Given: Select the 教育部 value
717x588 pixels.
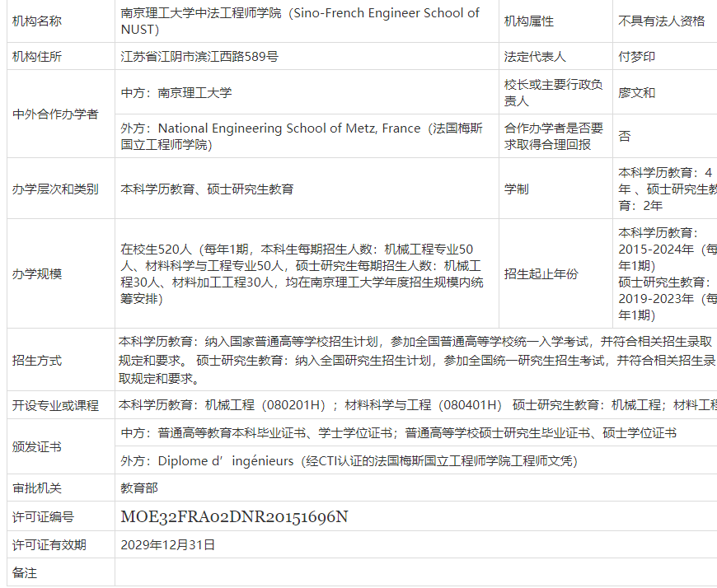Looking at the screenshot, I should click(139, 488).
